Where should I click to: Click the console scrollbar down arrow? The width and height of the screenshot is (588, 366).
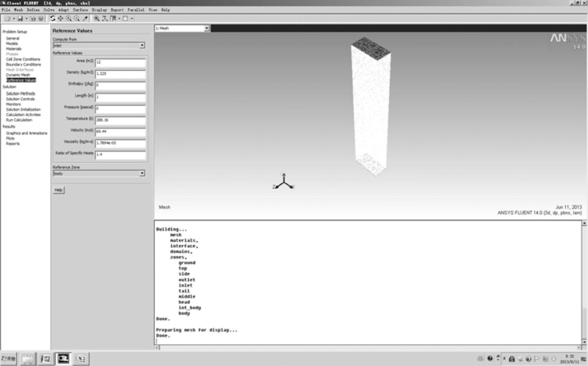584,342
